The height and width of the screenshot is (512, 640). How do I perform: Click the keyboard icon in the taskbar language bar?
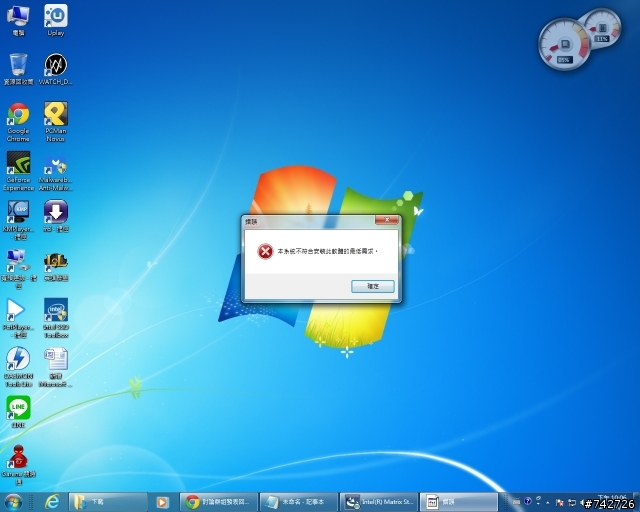[516, 501]
